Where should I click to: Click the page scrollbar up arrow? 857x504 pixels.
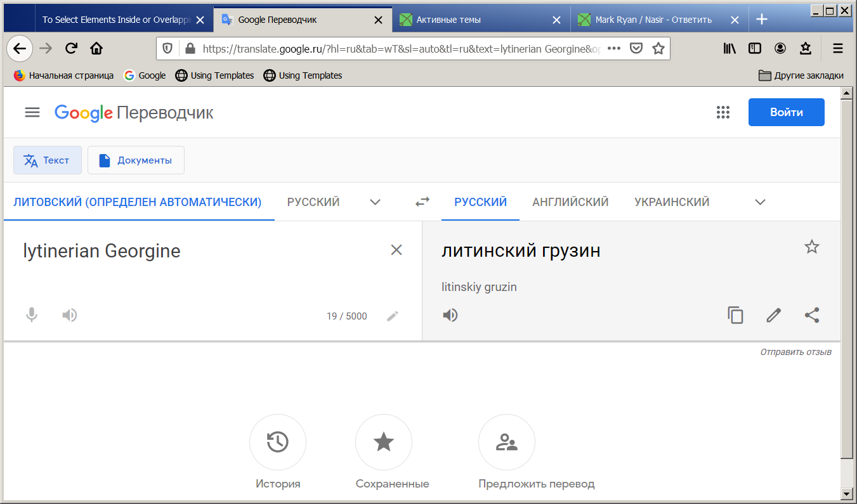click(846, 93)
